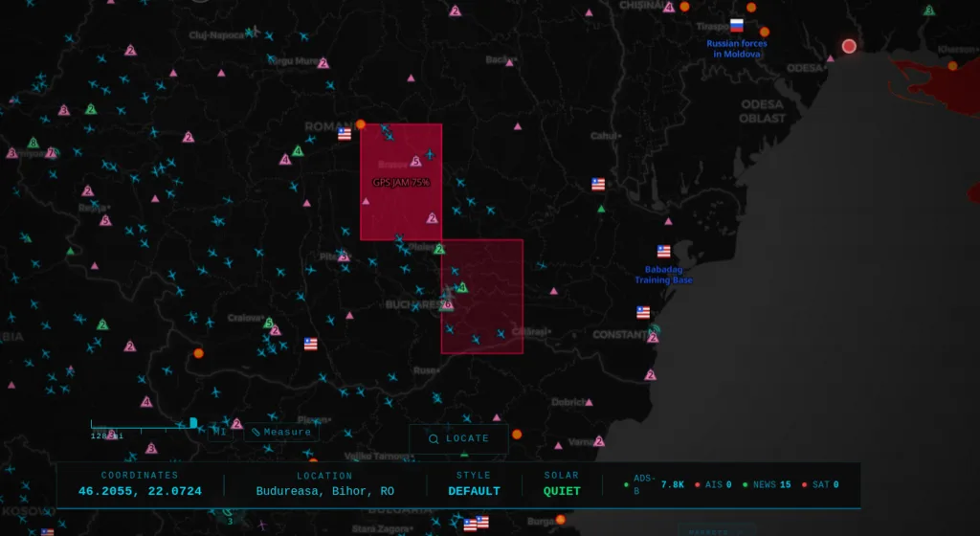Viewport: 980px width, 536px height.
Task: Select the green cluster 2 near Ploiesti
Action: 439,249
